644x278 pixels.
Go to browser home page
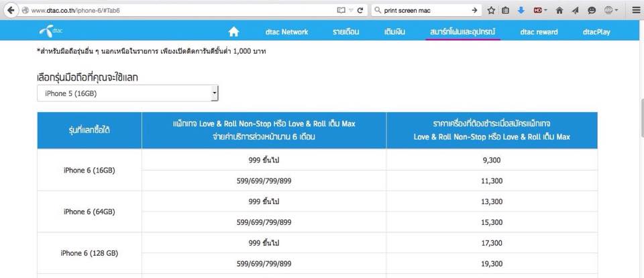tap(559, 11)
